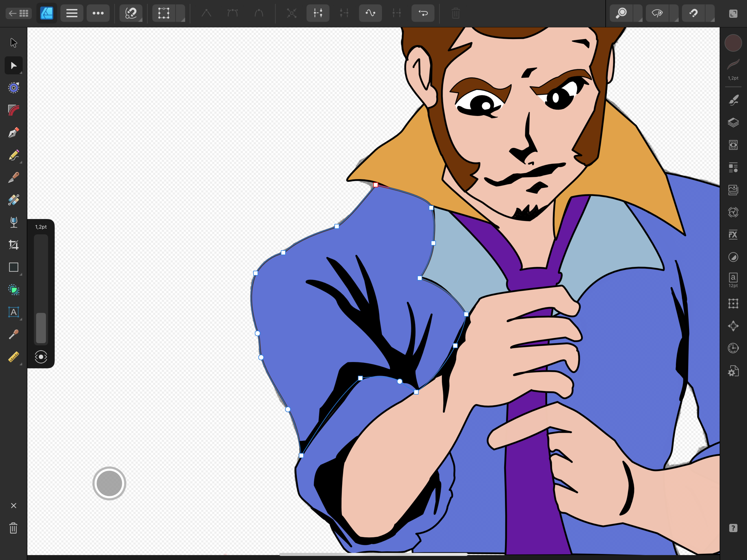Select the Pencil tool

point(13,155)
